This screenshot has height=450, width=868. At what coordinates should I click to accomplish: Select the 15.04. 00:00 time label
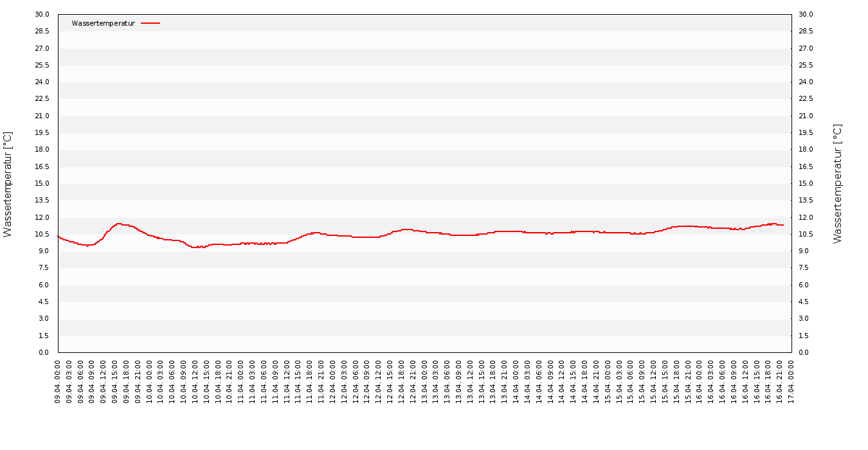pyautogui.click(x=608, y=381)
